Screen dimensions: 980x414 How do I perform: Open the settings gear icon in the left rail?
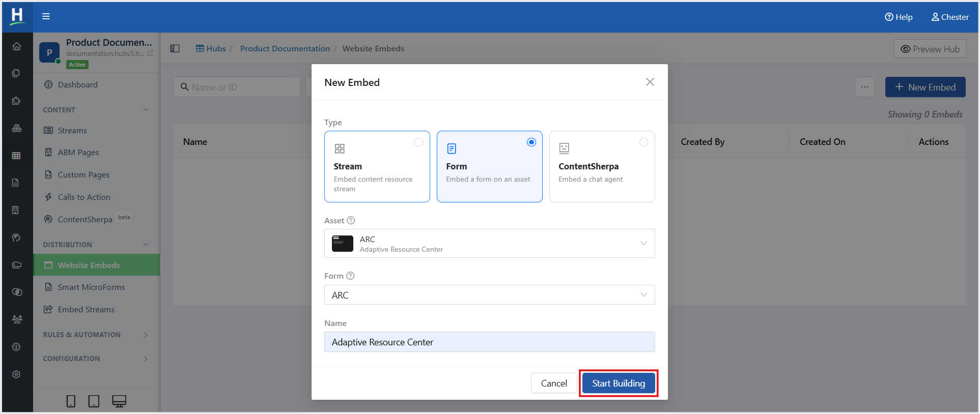[x=16, y=374]
